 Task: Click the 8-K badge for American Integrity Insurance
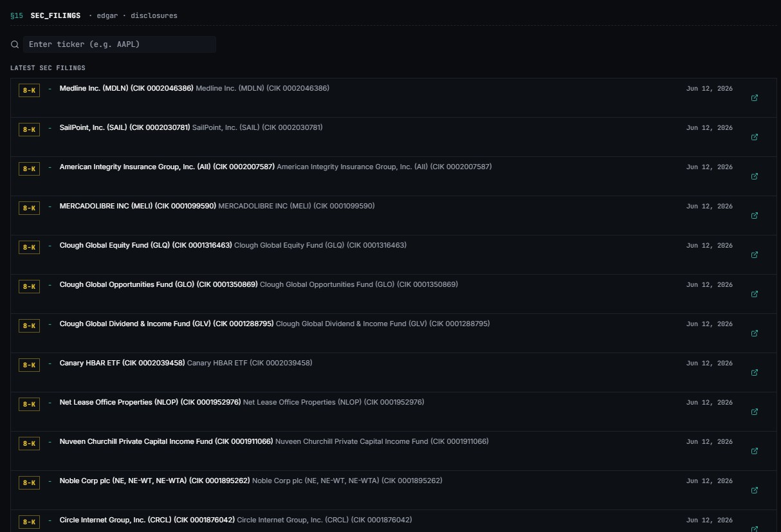pos(29,169)
